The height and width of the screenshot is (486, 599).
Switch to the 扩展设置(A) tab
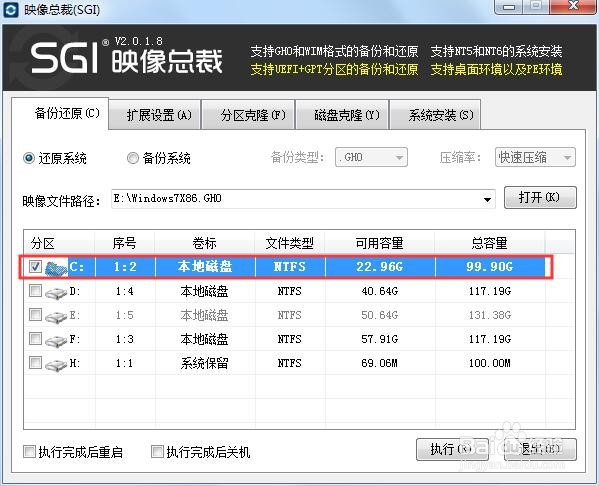pyautogui.click(x=155, y=115)
